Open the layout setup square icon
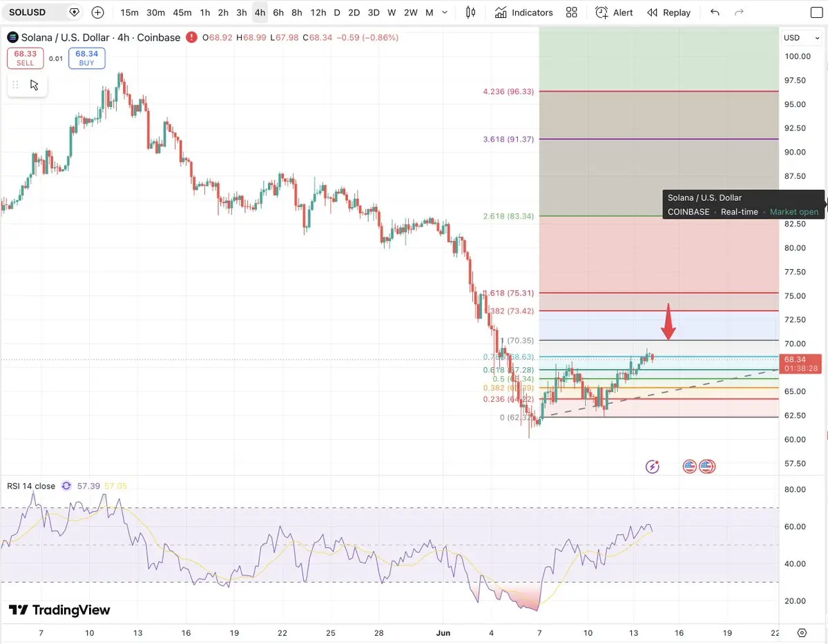 tap(816, 12)
